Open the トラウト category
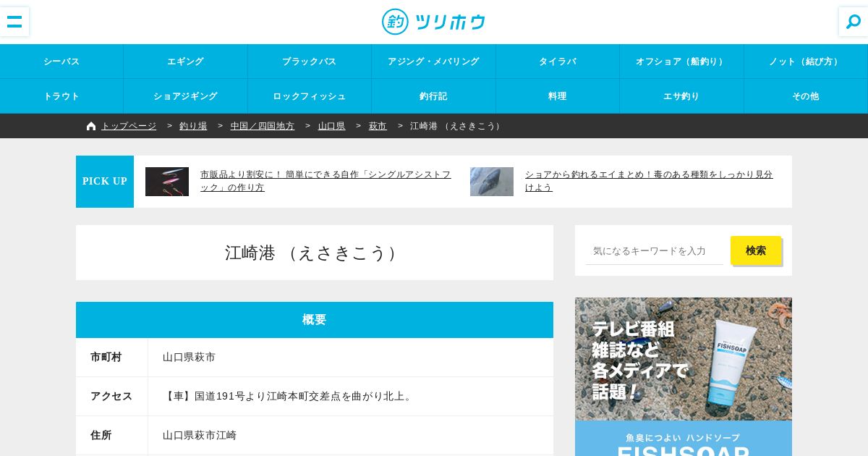 point(61,96)
